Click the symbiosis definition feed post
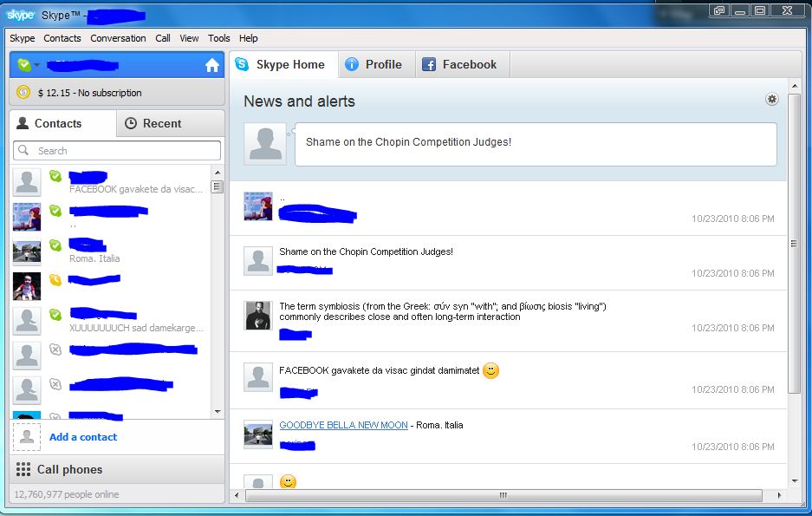 [x=443, y=311]
